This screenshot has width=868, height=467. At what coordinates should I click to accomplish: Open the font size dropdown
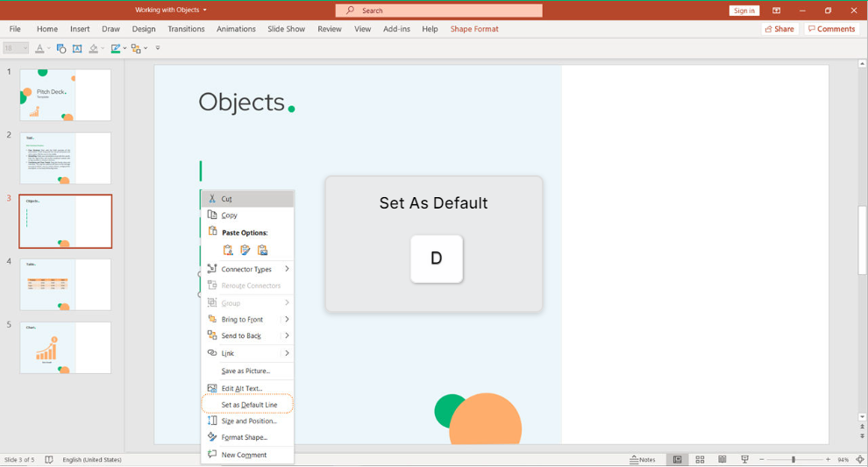(x=25, y=49)
